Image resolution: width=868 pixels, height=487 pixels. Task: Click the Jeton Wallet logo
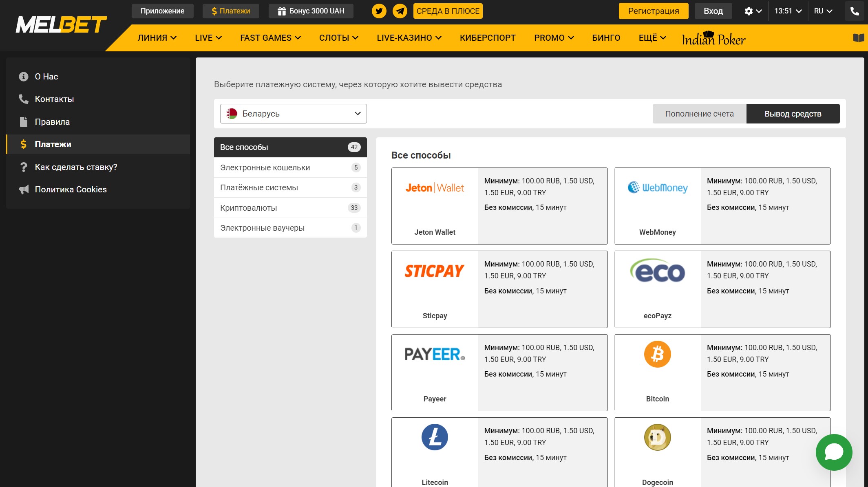point(435,188)
